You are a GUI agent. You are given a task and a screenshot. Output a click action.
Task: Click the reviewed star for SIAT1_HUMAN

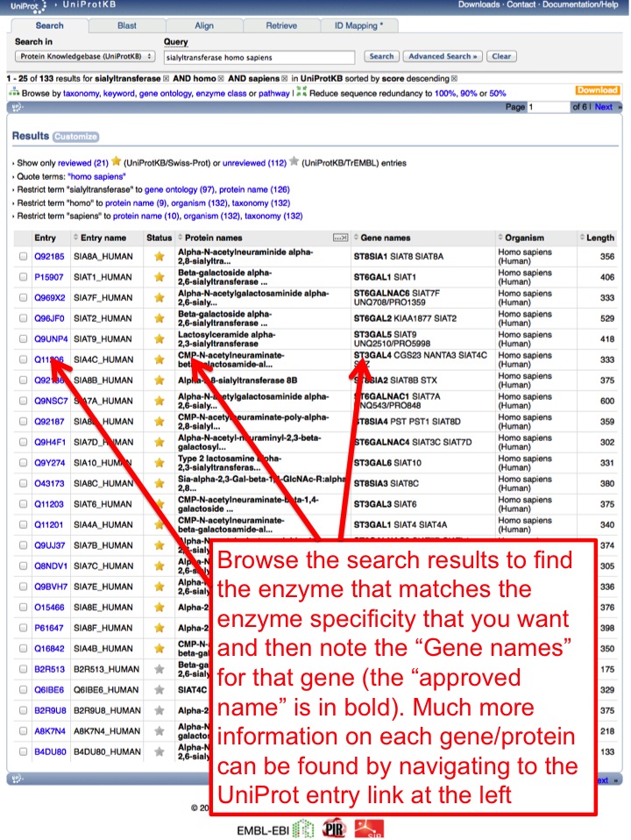160,277
